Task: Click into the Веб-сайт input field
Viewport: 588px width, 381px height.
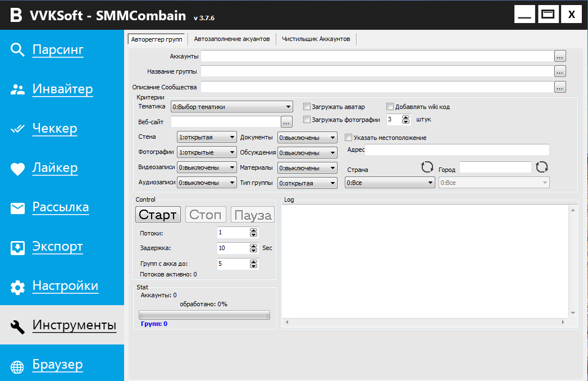Action: [226, 121]
